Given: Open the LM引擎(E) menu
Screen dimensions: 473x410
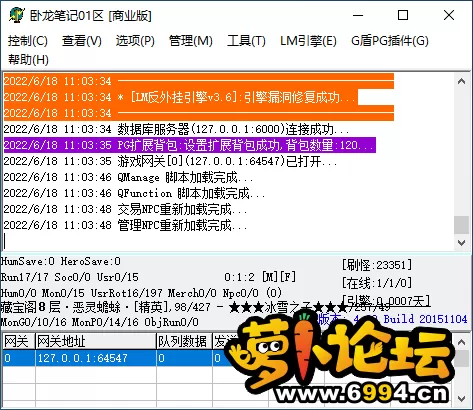Looking at the screenshot, I should coord(308,41).
